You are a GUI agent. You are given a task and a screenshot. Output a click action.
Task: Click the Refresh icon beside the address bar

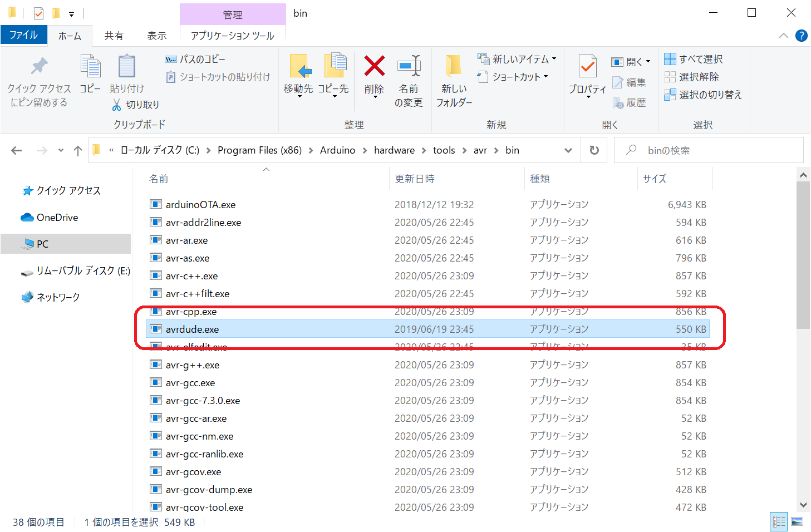pyautogui.click(x=594, y=150)
